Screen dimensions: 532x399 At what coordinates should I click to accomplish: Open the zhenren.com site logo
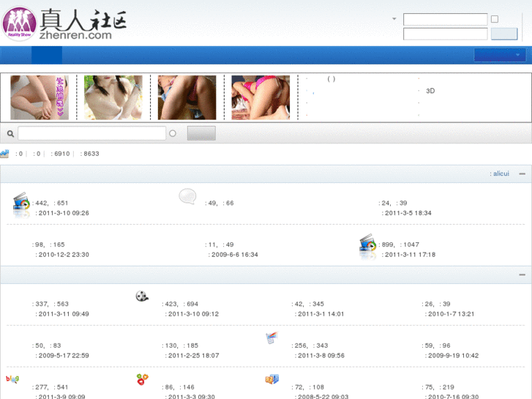pyautogui.click(x=64, y=24)
